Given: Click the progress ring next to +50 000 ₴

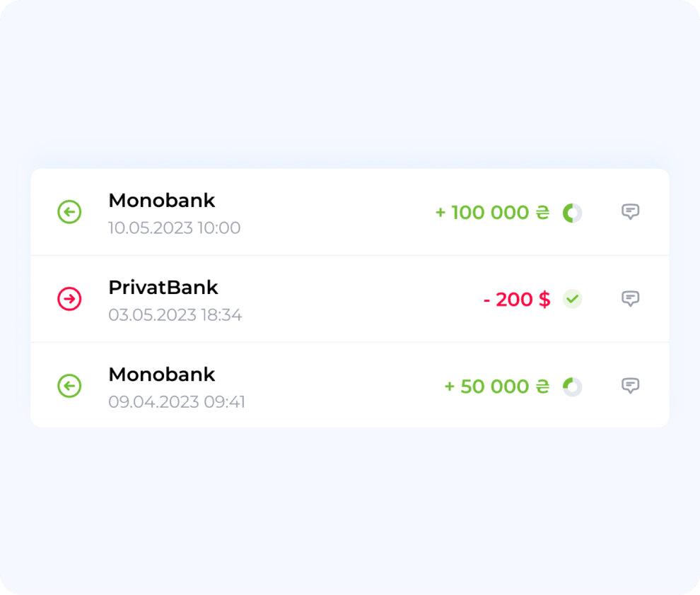Looking at the screenshot, I should click(572, 387).
